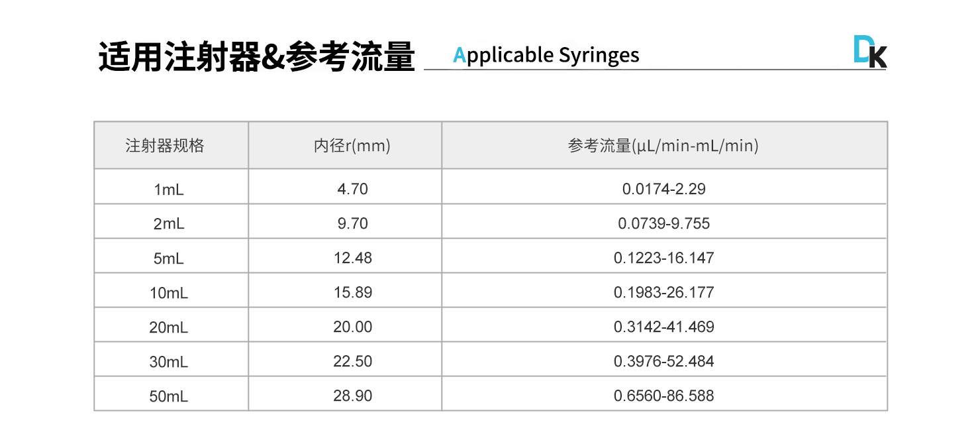Click the 30mL syringe row label
This screenshot has height=448, width=980.
[x=169, y=362]
